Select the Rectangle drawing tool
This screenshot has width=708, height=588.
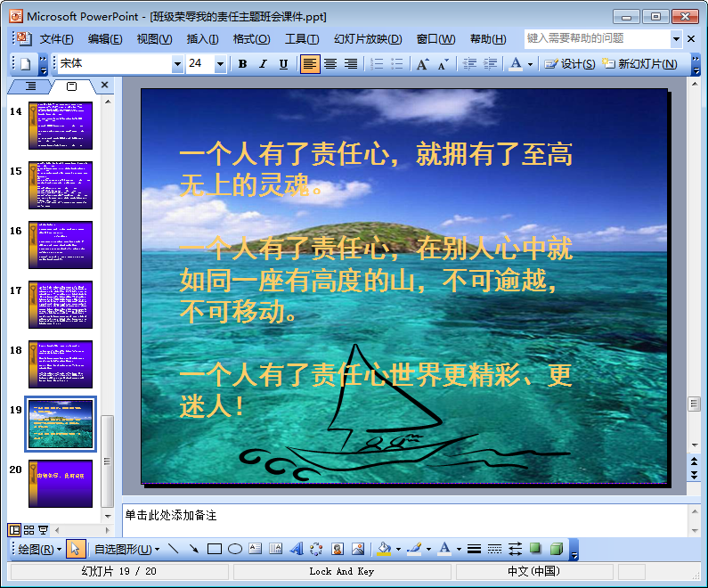tap(214, 549)
